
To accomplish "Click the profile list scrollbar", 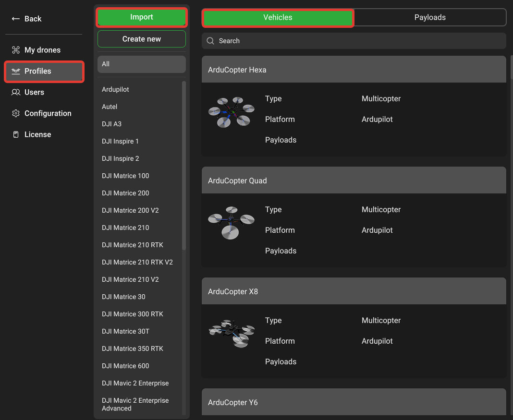I will [184, 166].
